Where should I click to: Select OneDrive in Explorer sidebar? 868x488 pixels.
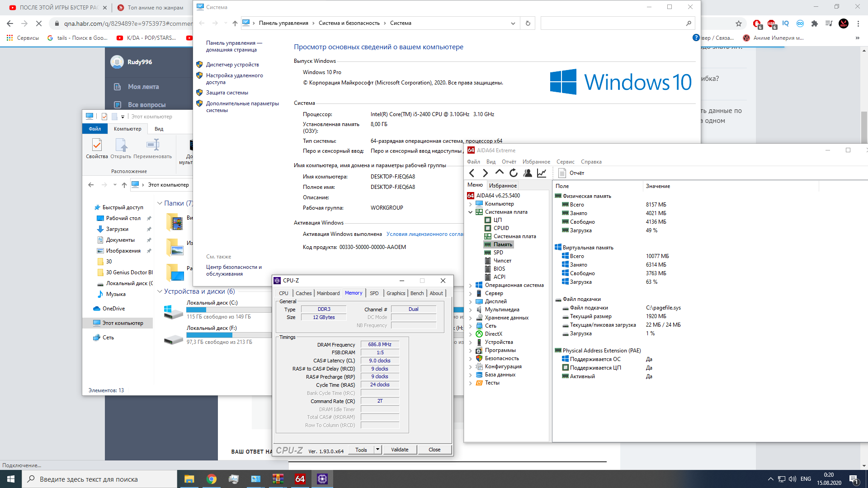(x=113, y=309)
